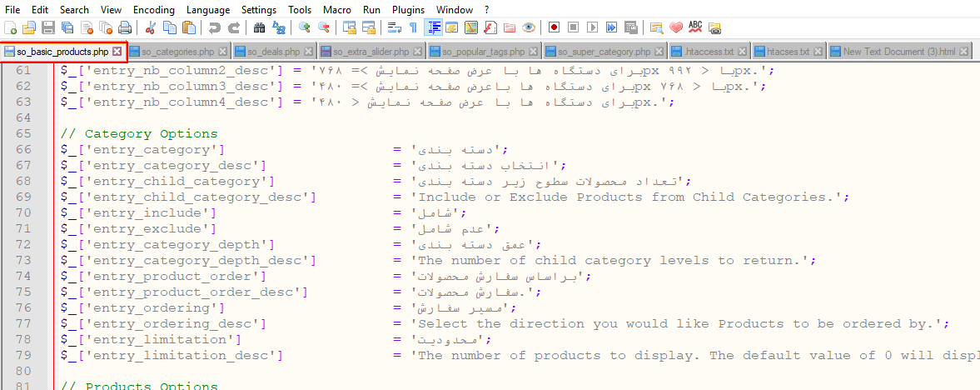Click the Save recorded macro icon

coord(631,27)
